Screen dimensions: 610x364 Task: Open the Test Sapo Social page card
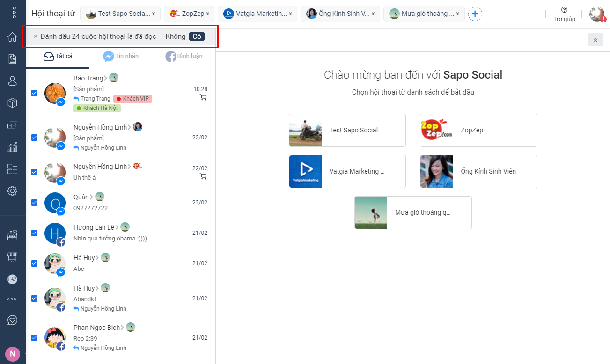[347, 130]
